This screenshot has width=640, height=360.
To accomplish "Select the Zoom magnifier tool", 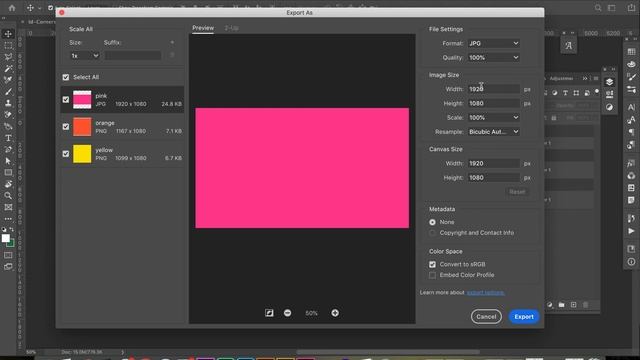I will point(8,196).
